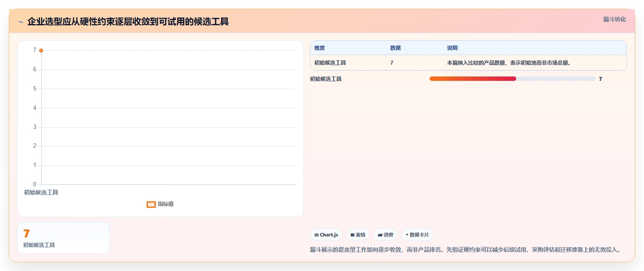
Task: Click the y-axis tick label 4
Action: [35, 108]
